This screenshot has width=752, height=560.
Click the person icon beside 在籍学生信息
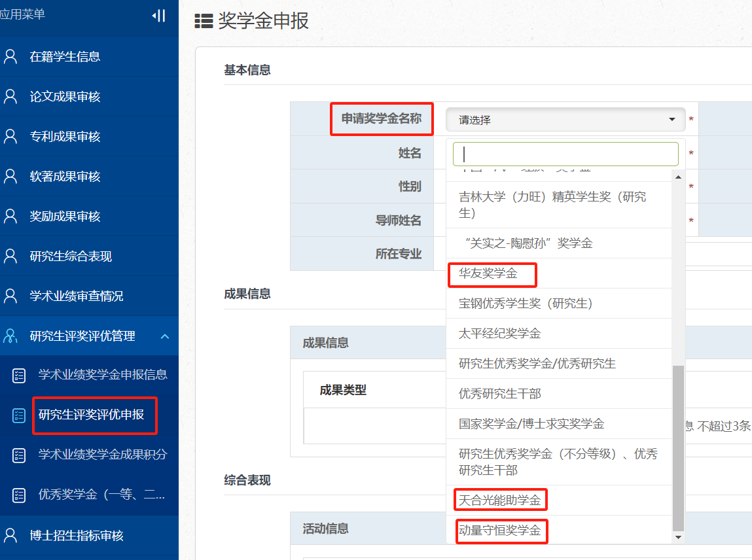coord(10,57)
